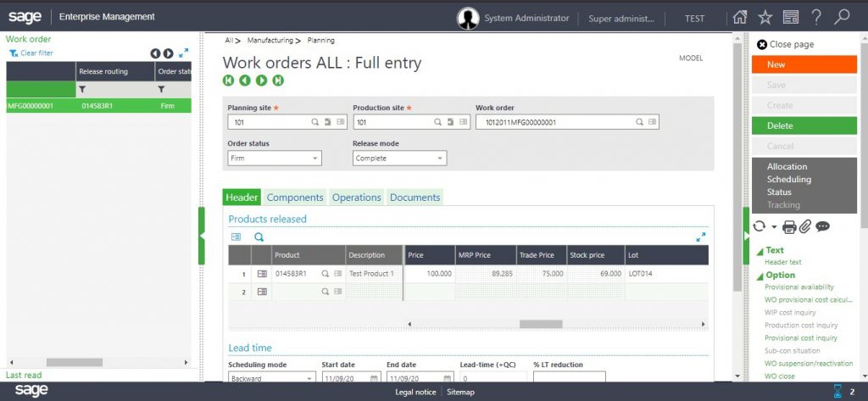Click the Delete button
The image size is (868, 401).
pos(804,125)
